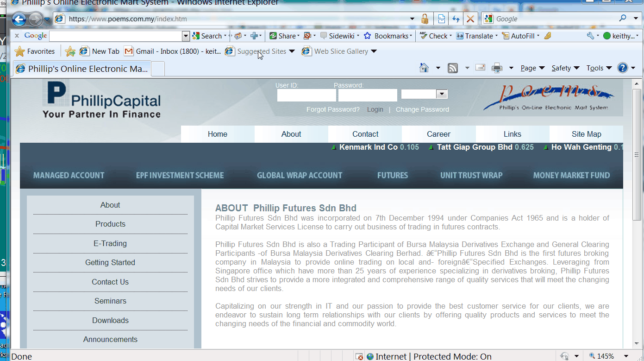Click the Career navigation tab
644x361 pixels.
[x=438, y=134]
